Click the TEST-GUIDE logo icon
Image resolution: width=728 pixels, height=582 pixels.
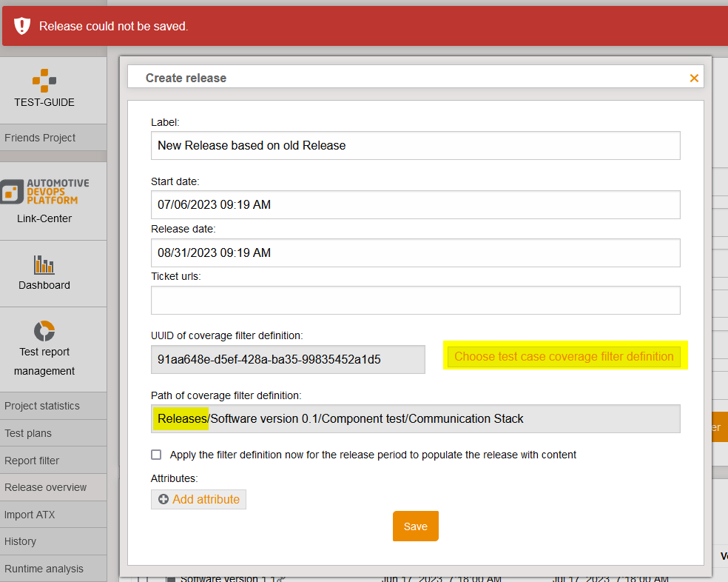coord(44,80)
